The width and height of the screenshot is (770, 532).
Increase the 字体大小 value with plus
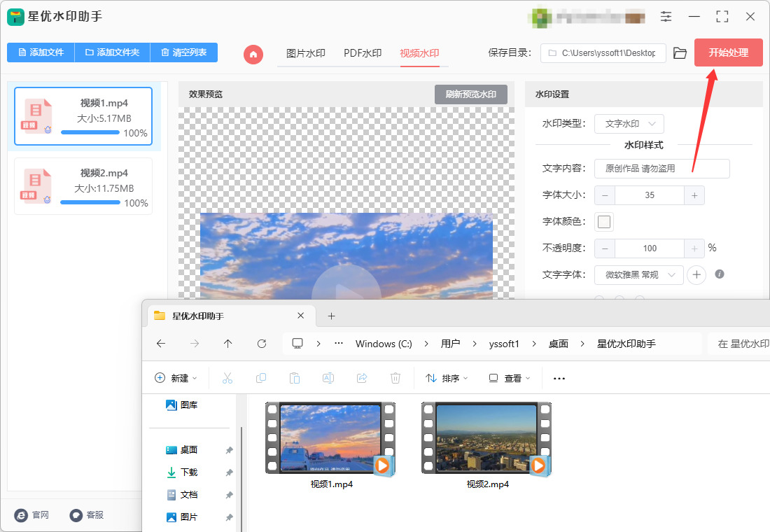694,195
